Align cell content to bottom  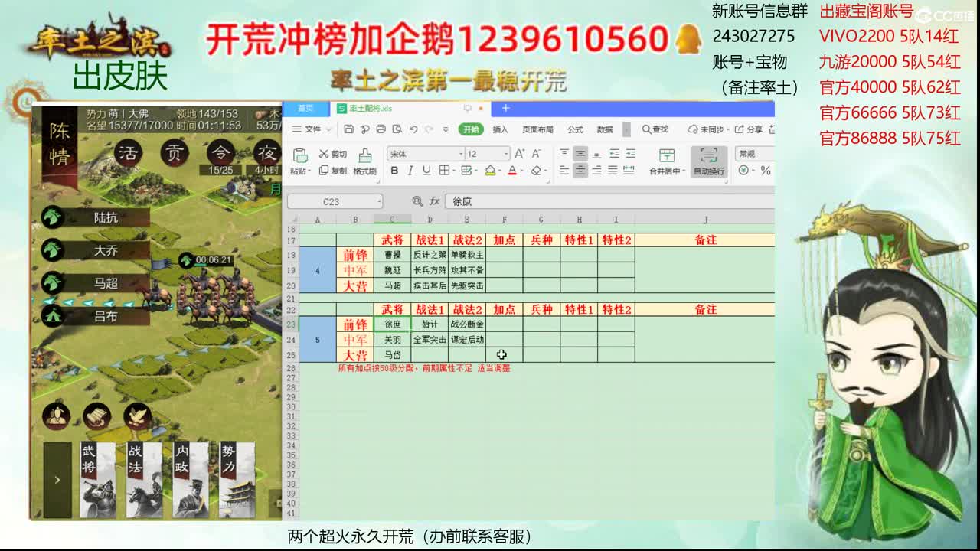pos(596,153)
